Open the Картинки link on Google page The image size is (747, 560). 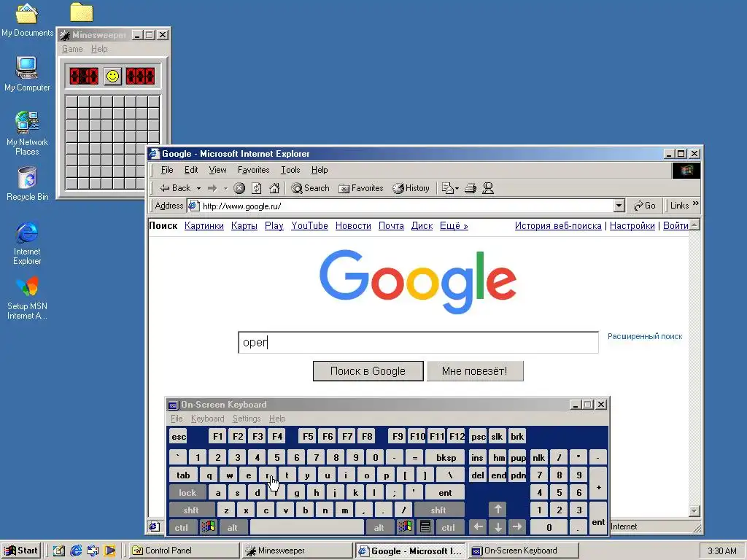204,226
